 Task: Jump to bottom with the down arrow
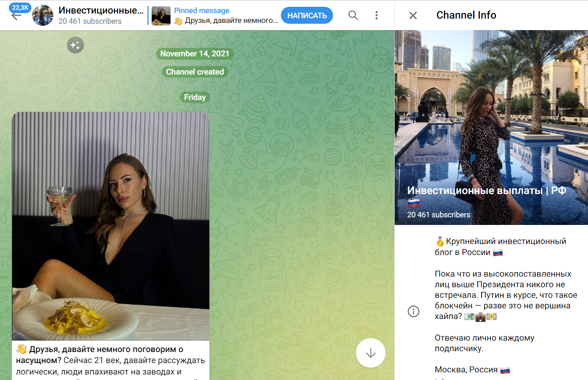(371, 353)
